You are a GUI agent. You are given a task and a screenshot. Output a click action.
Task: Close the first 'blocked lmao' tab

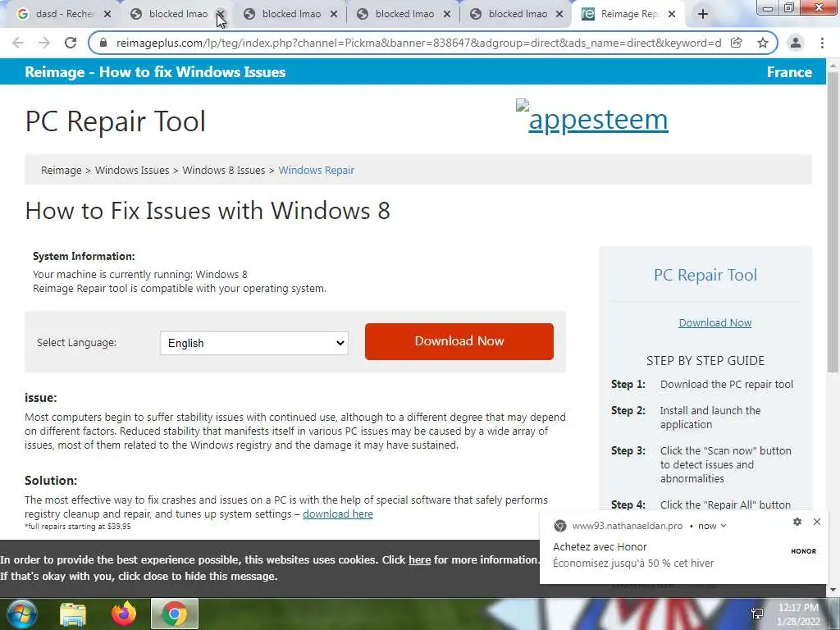pyautogui.click(x=220, y=14)
